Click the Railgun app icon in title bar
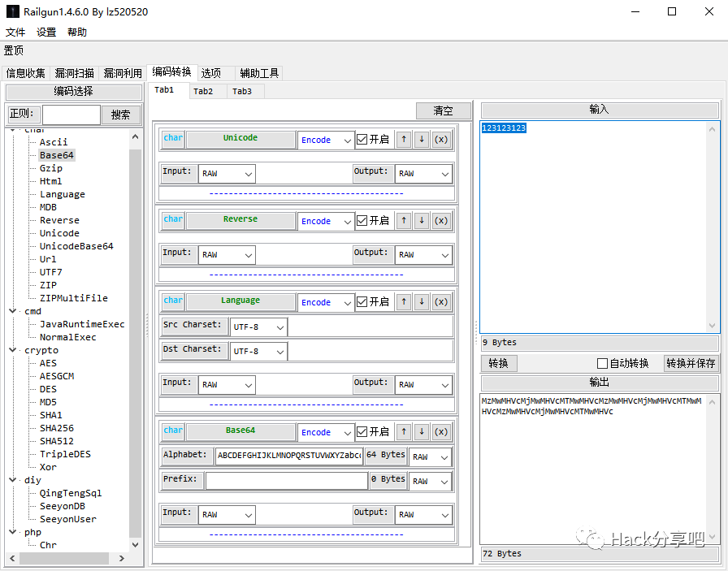 pos(12,11)
